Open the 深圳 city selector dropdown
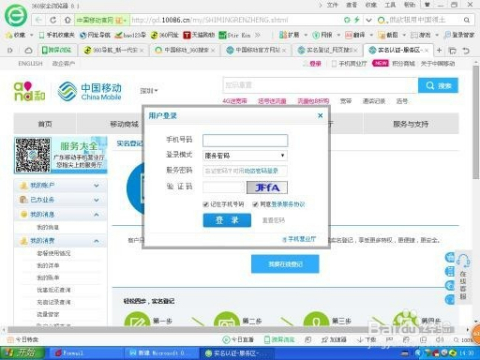Image resolution: width=480 pixels, height=360 pixels. (149, 91)
